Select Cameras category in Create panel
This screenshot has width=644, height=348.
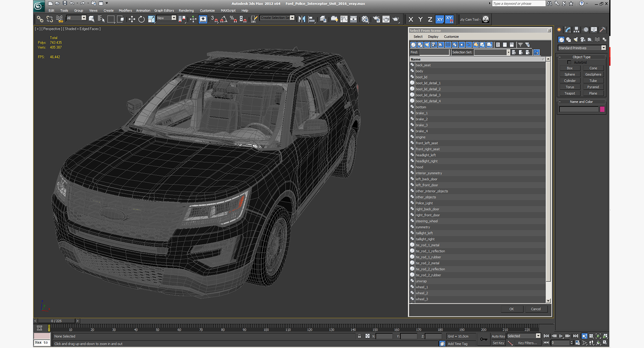(x=583, y=40)
